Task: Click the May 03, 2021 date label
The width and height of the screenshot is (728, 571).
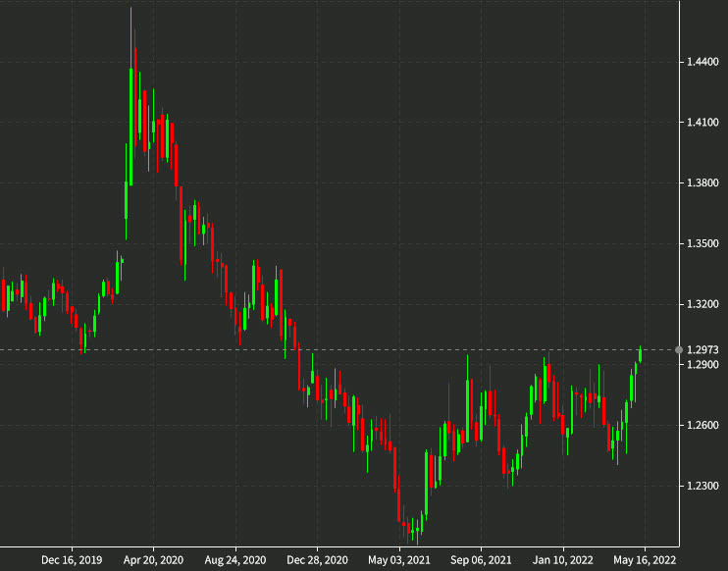Action: click(x=399, y=560)
